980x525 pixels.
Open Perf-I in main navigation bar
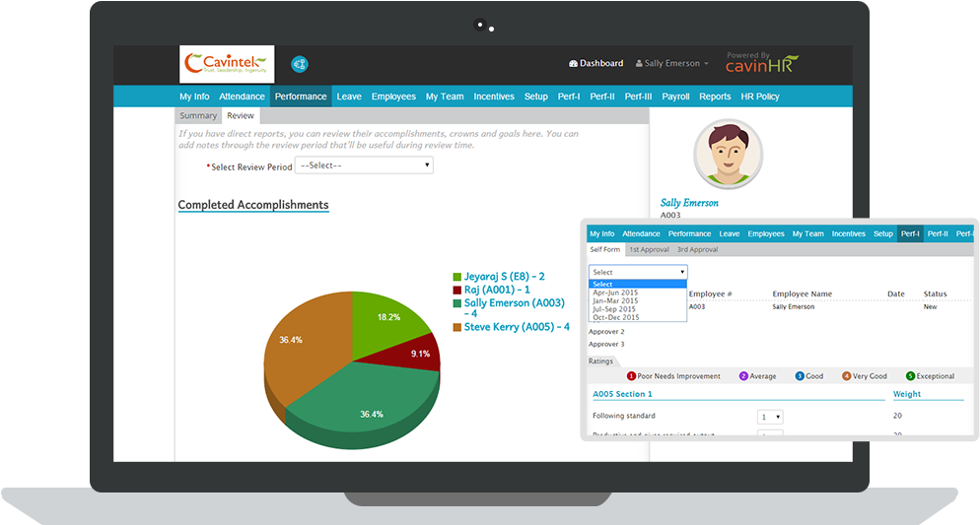point(569,97)
